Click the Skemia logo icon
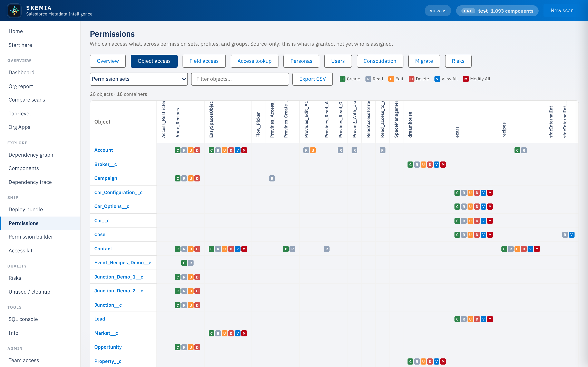This screenshot has width=588, height=367. (14, 11)
